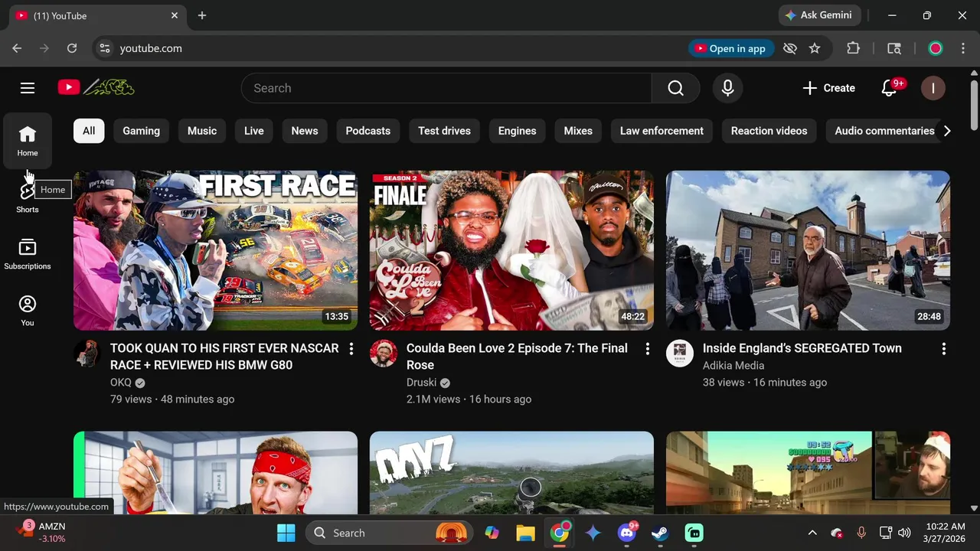Image resolution: width=980 pixels, height=551 pixels.
Task: Close the YouTube browser tab
Action: [x=175, y=15]
